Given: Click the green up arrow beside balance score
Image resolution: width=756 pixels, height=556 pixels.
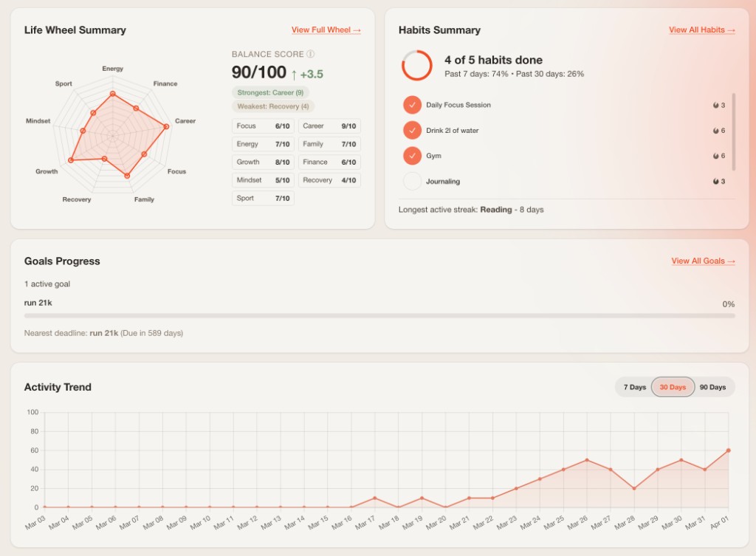Looking at the screenshot, I should coord(294,74).
